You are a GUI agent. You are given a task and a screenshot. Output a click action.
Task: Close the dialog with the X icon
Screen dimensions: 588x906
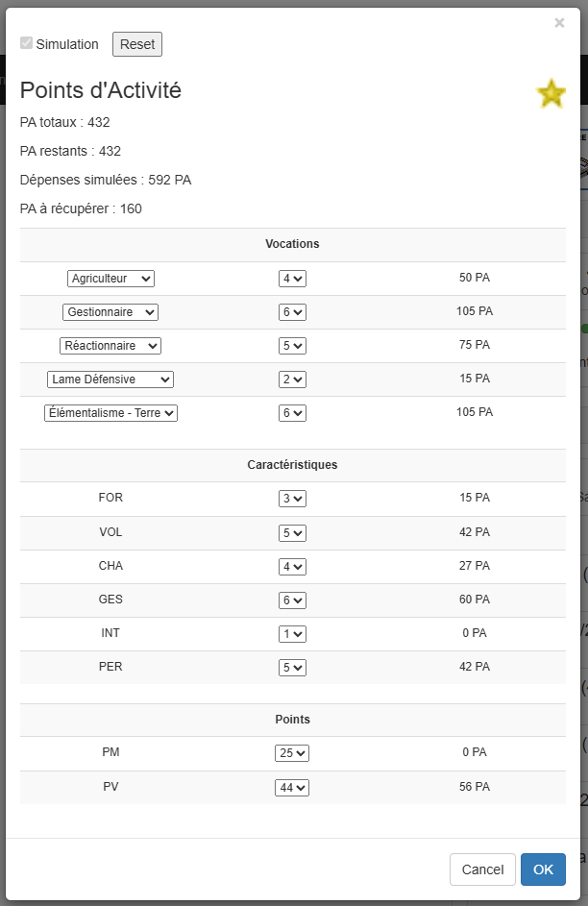559,23
